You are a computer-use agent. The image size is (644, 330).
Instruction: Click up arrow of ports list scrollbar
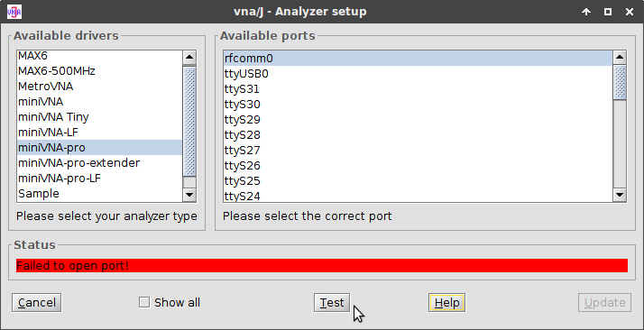(x=620, y=58)
